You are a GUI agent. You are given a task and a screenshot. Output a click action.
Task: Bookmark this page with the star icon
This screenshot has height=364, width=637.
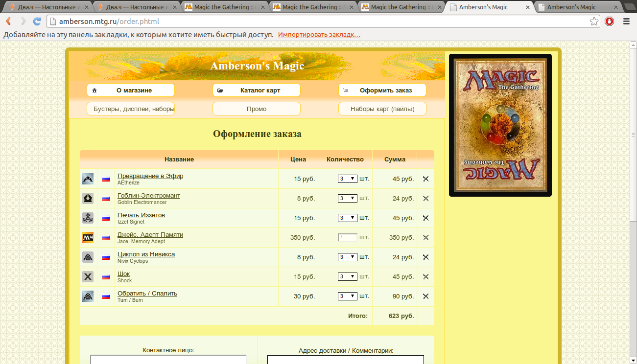click(594, 22)
